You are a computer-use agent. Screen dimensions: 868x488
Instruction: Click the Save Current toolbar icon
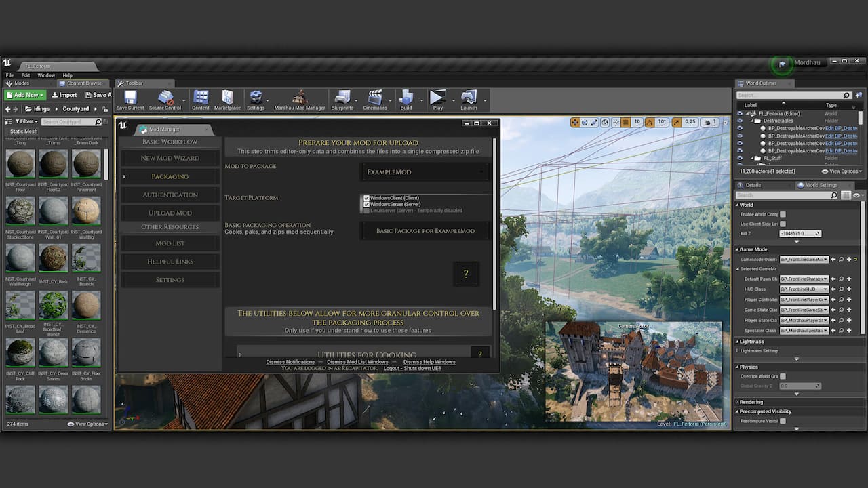pos(130,100)
